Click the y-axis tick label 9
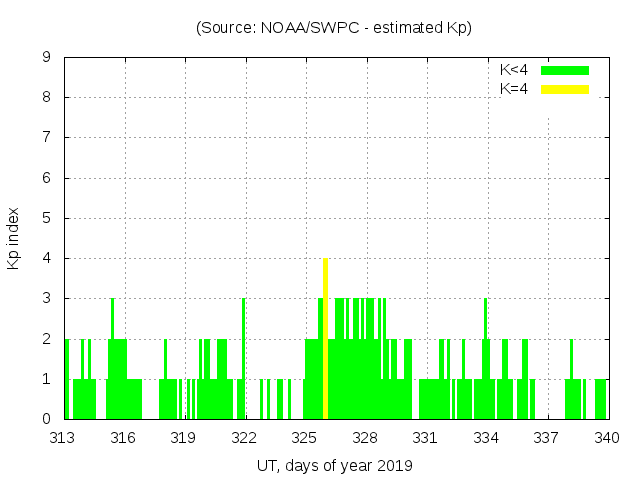 tap(47, 58)
